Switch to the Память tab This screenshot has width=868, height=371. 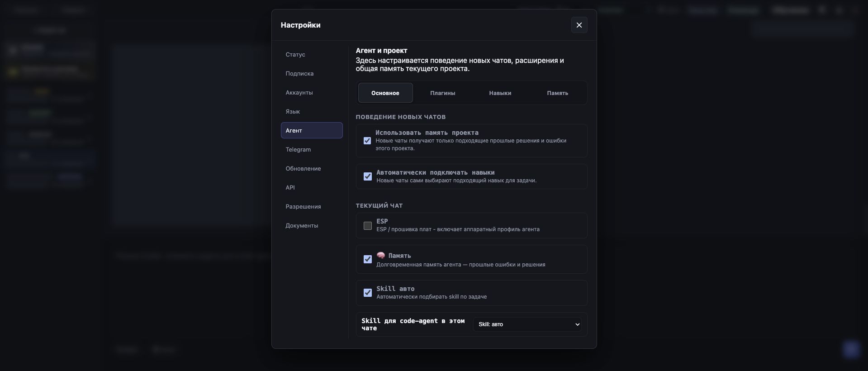[557, 93]
